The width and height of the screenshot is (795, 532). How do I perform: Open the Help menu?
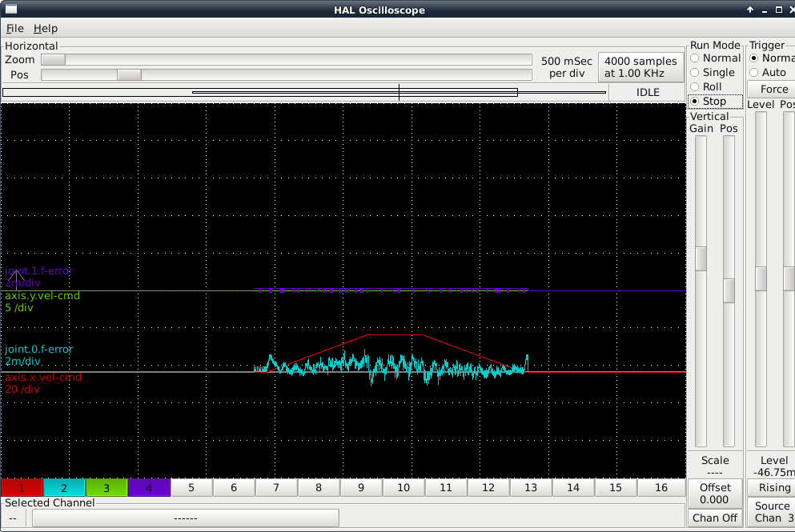point(46,28)
